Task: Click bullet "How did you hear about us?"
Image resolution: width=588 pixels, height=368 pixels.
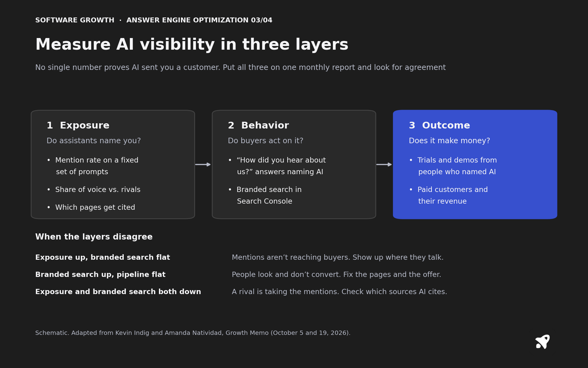Action: (277, 166)
